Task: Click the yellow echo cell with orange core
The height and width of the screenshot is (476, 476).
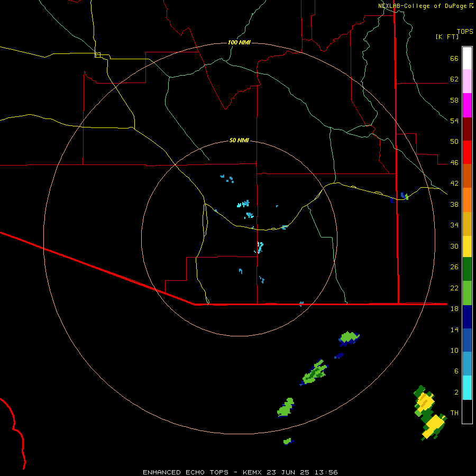Action: click(424, 402)
